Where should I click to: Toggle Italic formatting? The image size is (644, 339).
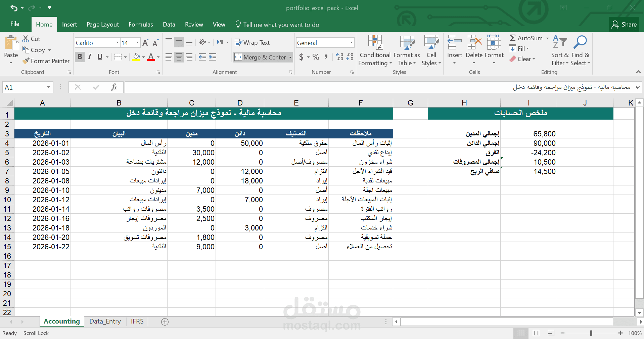click(90, 57)
